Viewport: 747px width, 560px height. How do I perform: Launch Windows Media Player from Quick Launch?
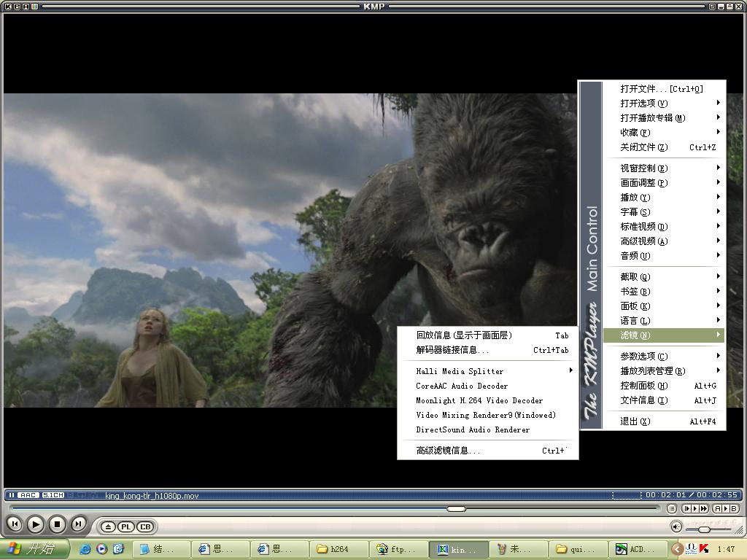coord(102,549)
